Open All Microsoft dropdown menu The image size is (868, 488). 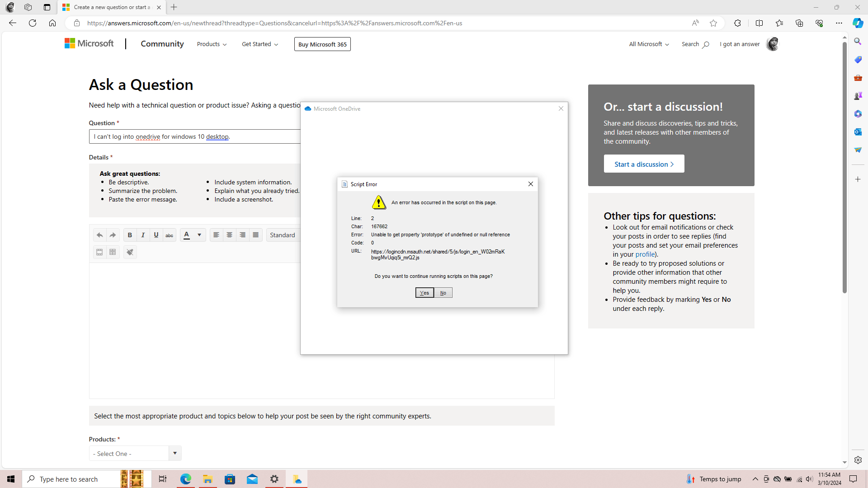pos(649,44)
